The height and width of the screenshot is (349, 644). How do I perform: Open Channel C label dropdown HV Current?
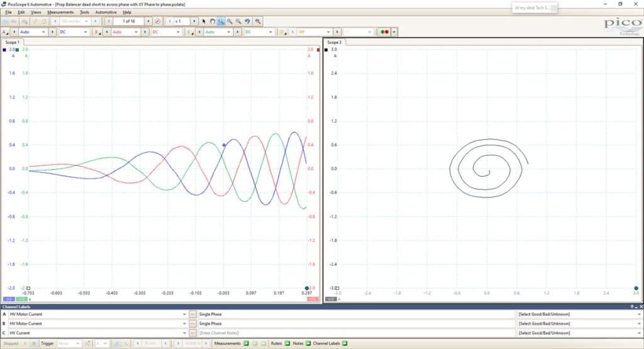pos(98,333)
